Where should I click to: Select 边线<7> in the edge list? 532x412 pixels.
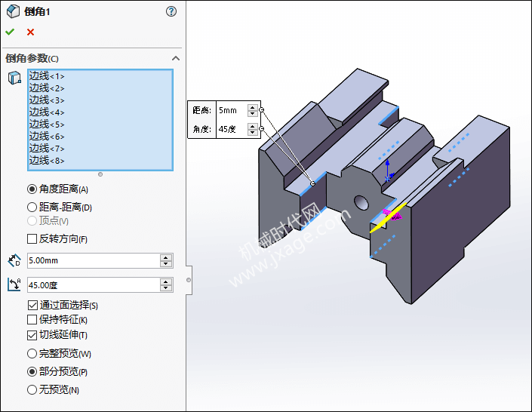tap(47, 149)
